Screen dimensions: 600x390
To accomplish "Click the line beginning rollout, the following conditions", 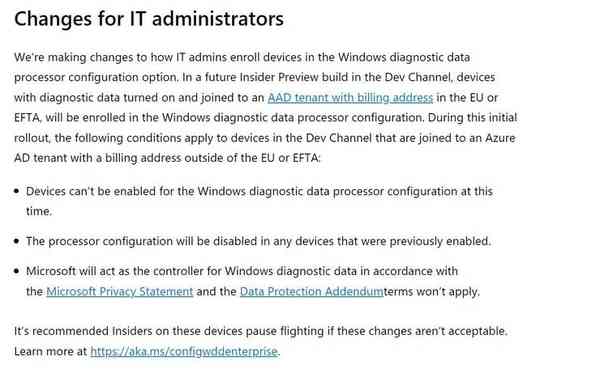I will (x=265, y=138).
